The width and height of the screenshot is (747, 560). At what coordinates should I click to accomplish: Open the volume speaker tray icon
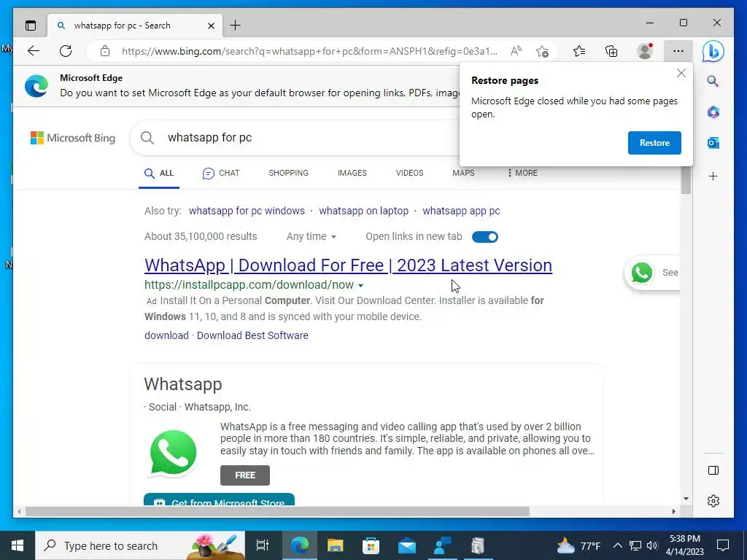tap(652, 545)
